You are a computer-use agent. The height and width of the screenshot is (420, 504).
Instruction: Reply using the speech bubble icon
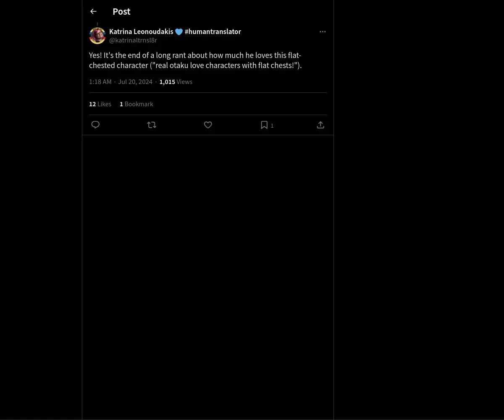pyautogui.click(x=95, y=125)
